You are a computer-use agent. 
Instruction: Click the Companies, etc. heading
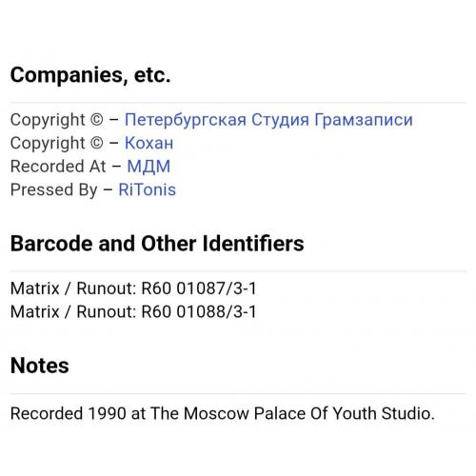(x=90, y=75)
